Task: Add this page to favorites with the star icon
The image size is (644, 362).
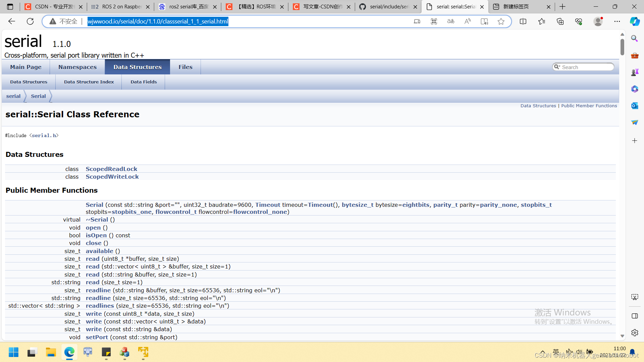Action: pos(501,21)
